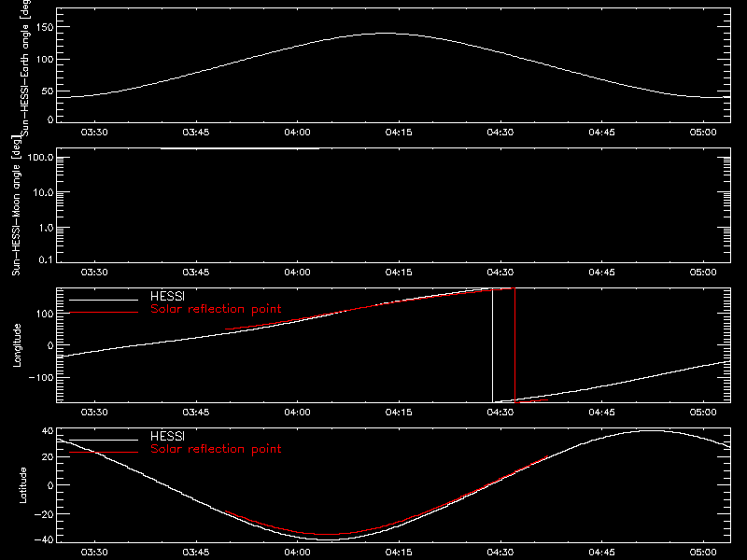
Task: Click 04:15 label under Longitude plot
Action: pos(399,413)
